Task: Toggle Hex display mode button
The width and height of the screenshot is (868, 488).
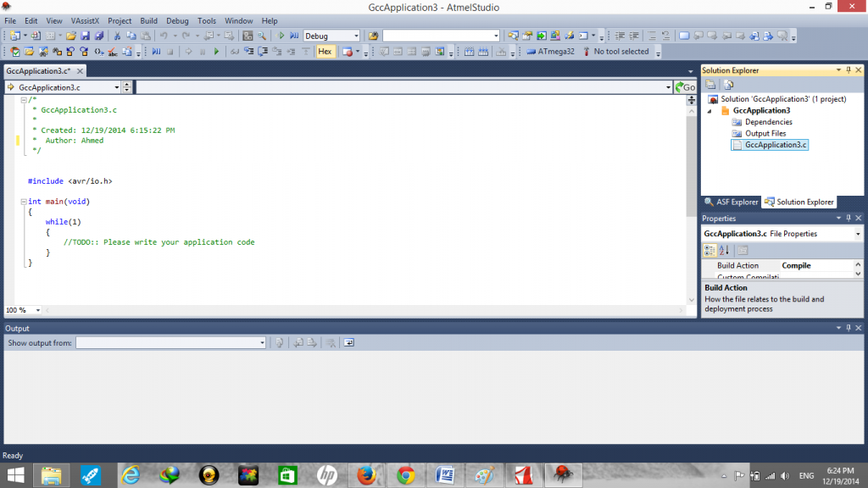Action: tap(325, 52)
